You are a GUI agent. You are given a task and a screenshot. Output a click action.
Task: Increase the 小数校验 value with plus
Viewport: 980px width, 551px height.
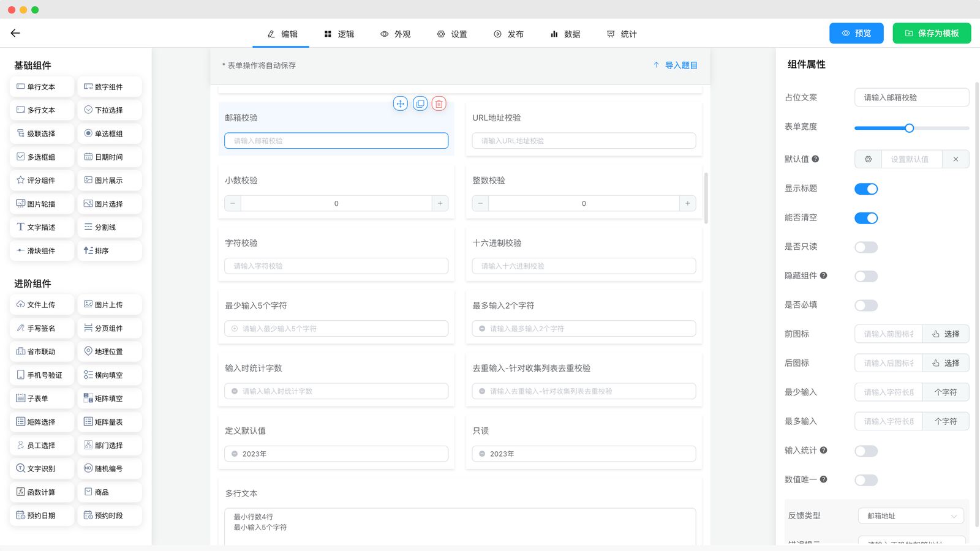(440, 203)
